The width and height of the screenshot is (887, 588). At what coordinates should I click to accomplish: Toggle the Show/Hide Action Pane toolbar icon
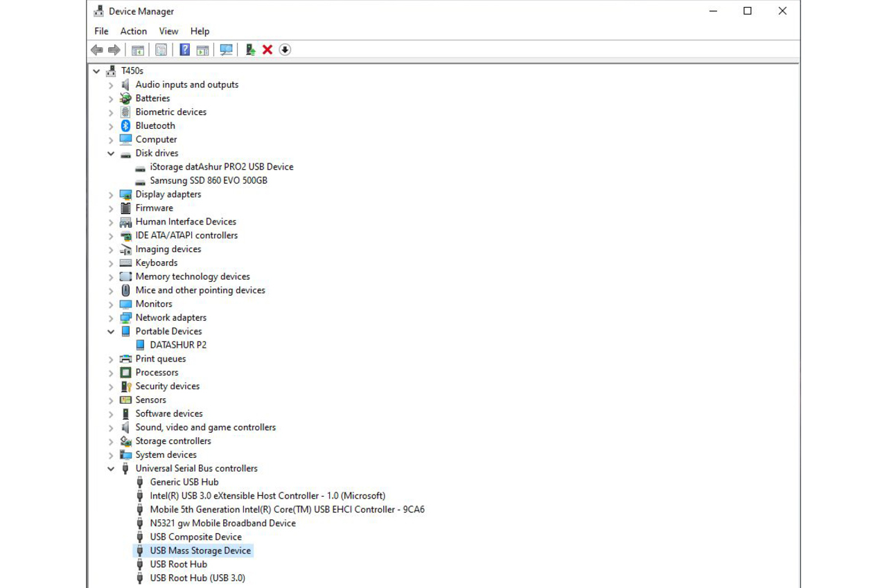tap(202, 50)
